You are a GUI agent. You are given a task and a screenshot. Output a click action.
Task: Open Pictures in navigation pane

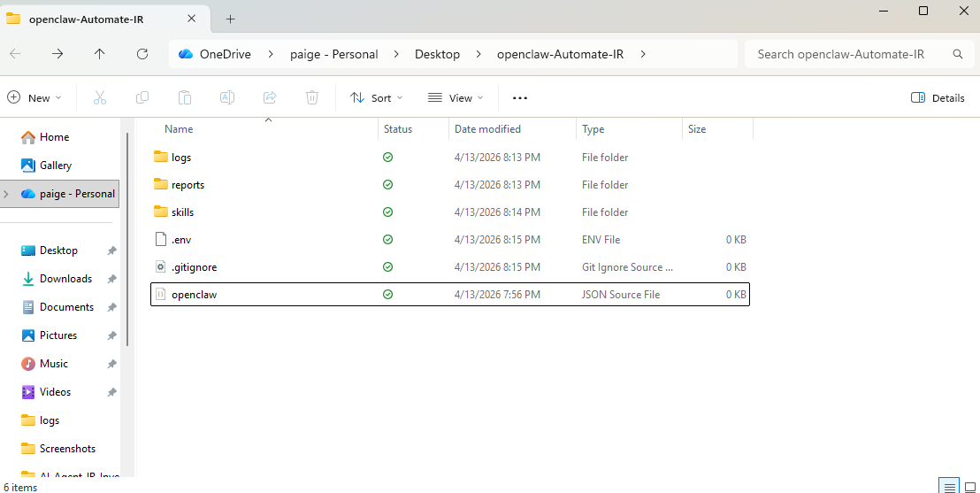(x=58, y=335)
